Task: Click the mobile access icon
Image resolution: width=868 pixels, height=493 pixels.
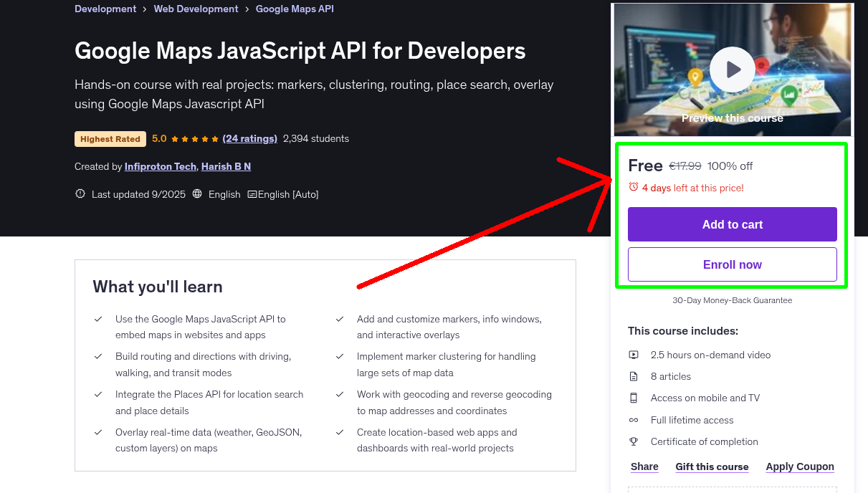Action: point(634,398)
